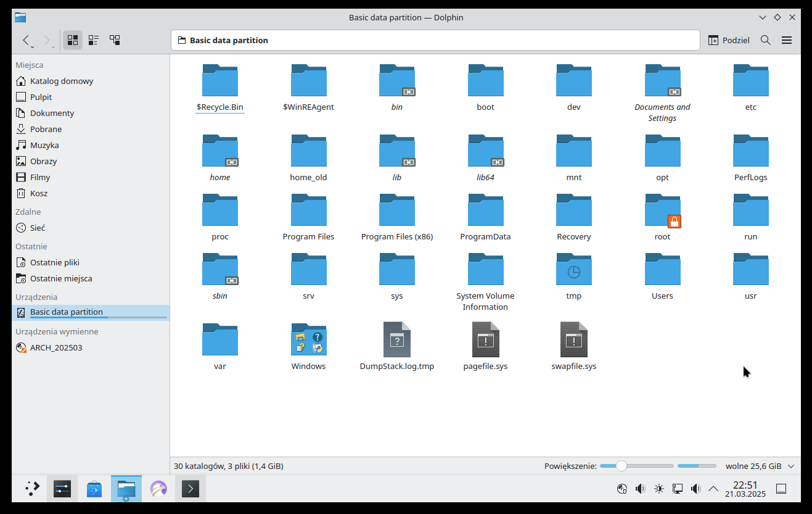Peek at desktop button
Viewport: 812px width, 514px height.
781,489
